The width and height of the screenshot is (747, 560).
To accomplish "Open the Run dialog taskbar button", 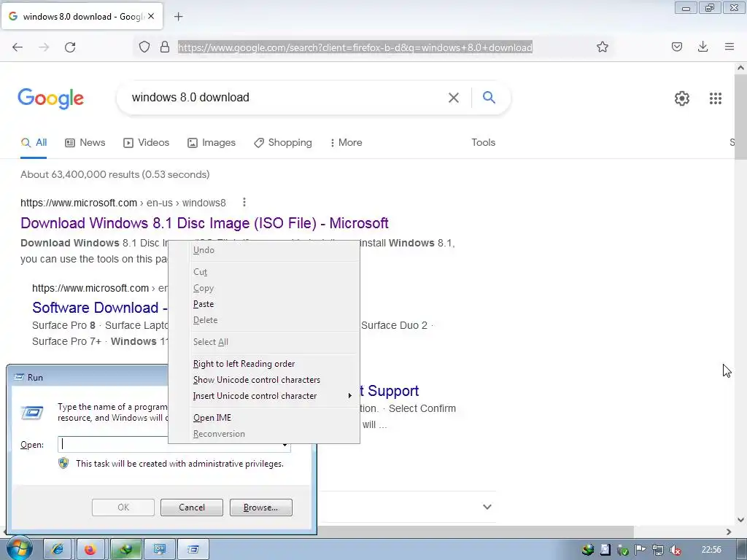I will pyautogui.click(x=193, y=550).
